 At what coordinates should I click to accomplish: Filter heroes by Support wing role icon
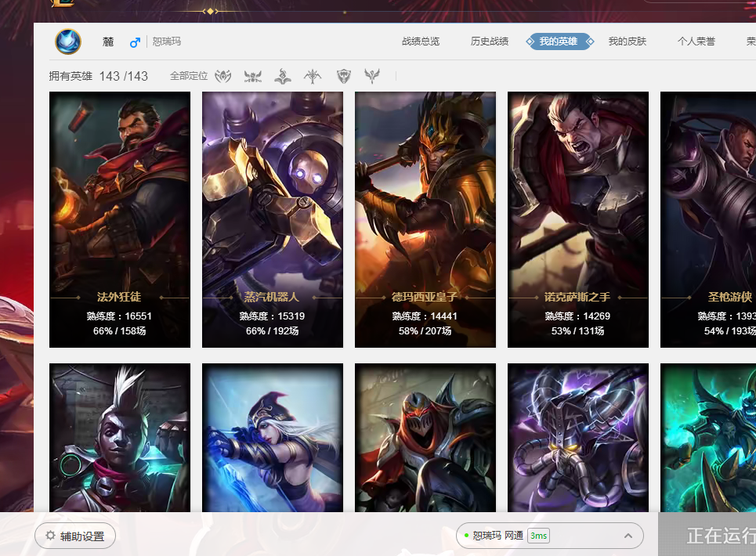coord(371,76)
